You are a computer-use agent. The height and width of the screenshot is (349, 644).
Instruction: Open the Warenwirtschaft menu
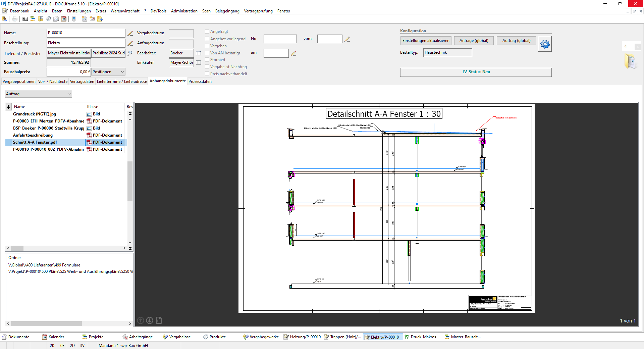point(125,11)
